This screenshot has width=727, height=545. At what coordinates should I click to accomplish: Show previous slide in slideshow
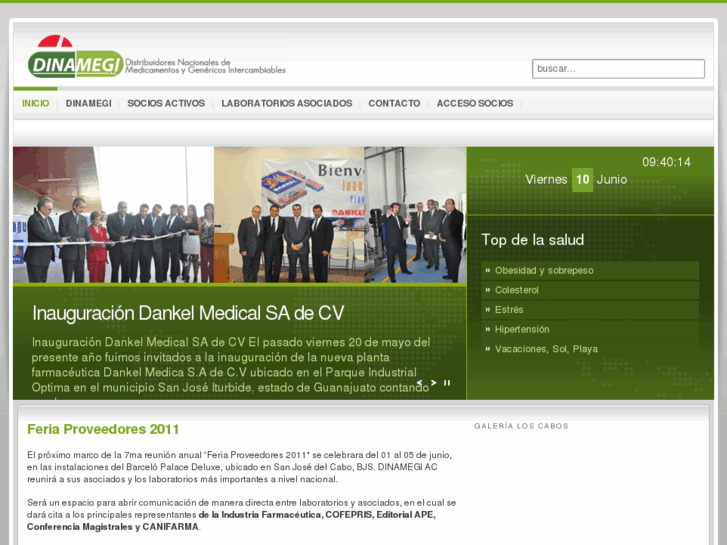(x=419, y=383)
